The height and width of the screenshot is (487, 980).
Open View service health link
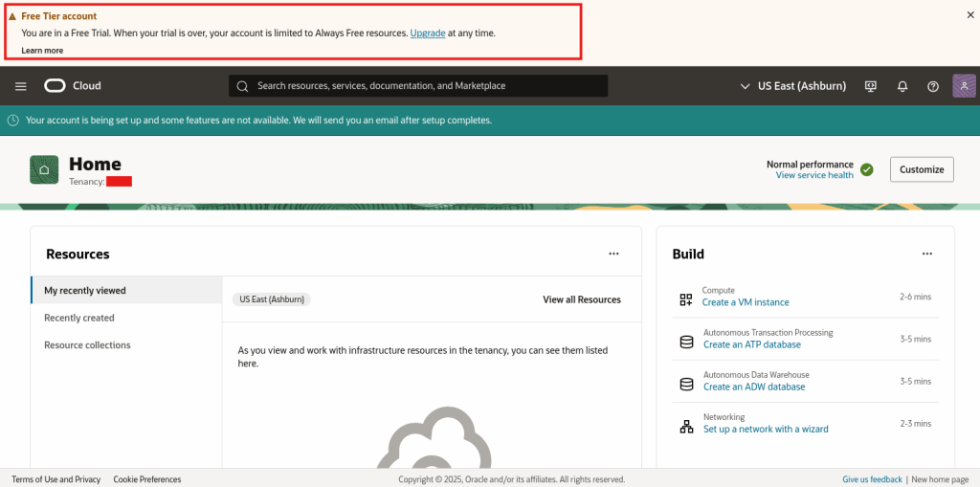tap(814, 175)
